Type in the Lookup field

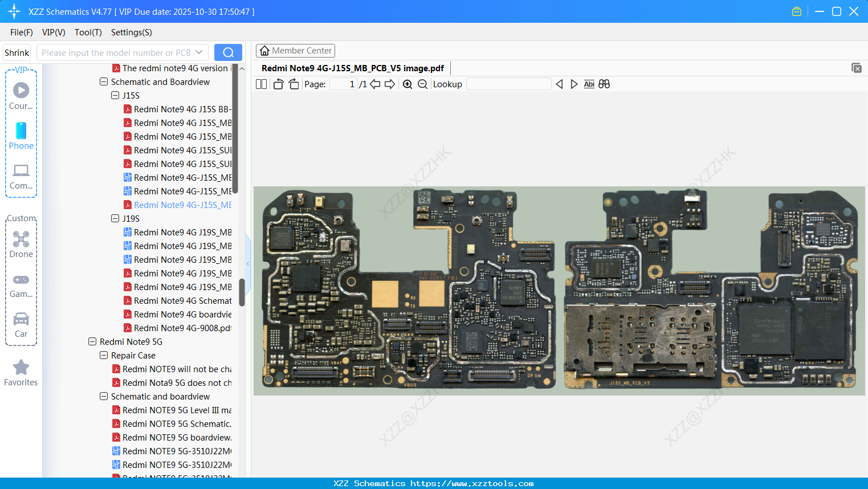tap(509, 84)
